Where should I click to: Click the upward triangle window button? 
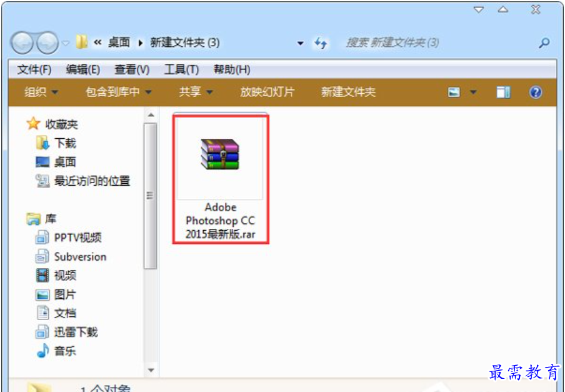pyautogui.click(x=503, y=10)
